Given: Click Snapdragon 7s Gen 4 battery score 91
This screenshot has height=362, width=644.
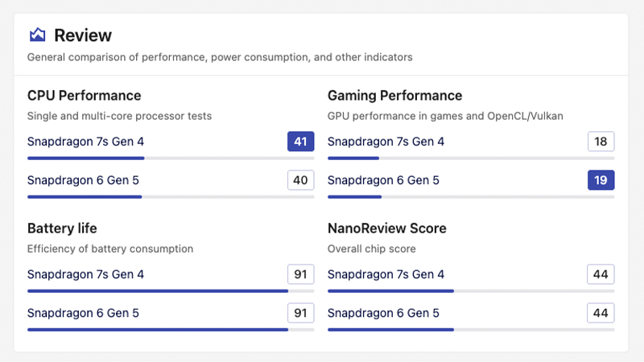Looking at the screenshot, I should 300,274.
